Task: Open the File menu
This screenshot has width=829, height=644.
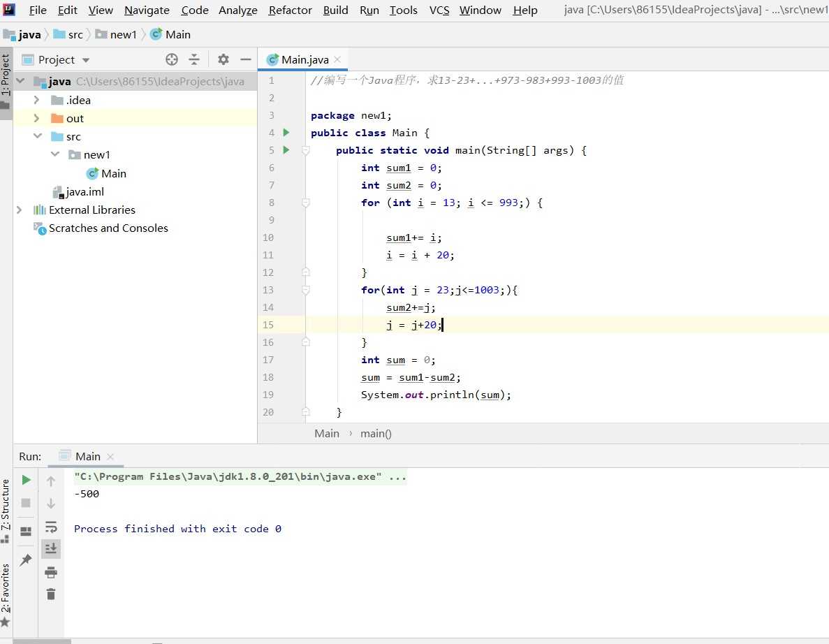Action: coord(38,10)
